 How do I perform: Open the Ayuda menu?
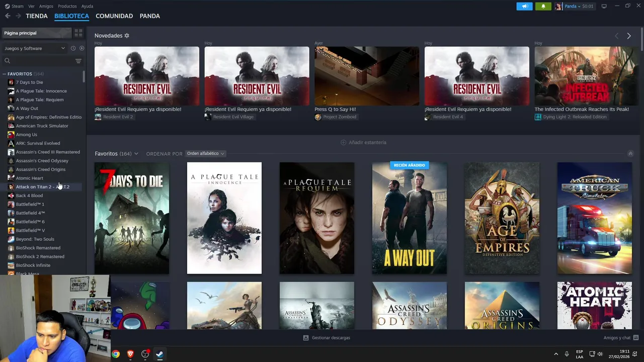click(x=87, y=7)
